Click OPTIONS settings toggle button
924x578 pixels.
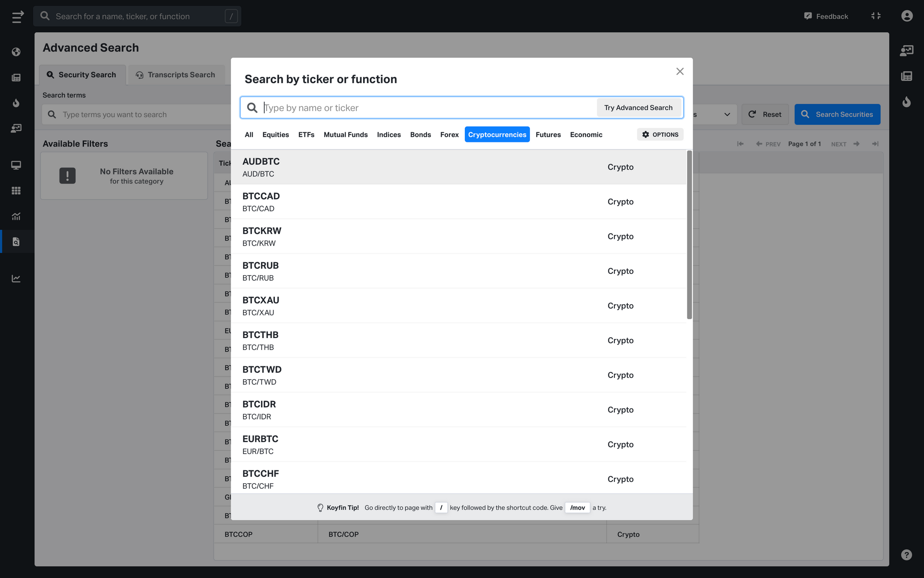click(660, 135)
